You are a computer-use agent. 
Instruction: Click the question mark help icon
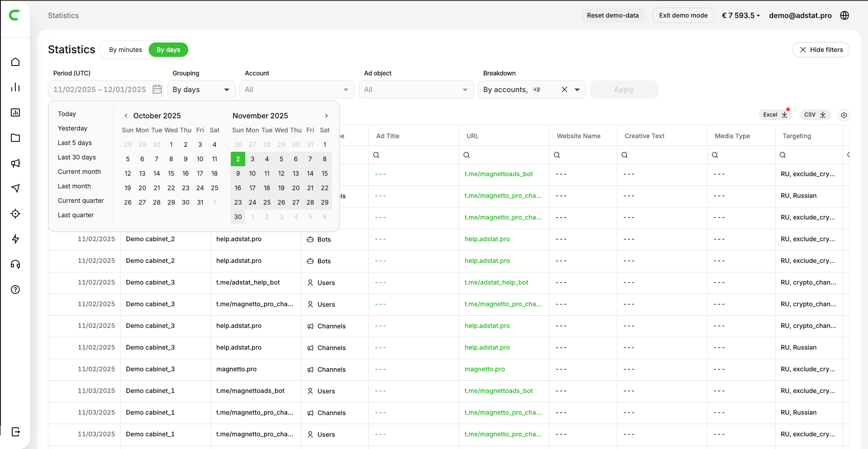pos(15,290)
